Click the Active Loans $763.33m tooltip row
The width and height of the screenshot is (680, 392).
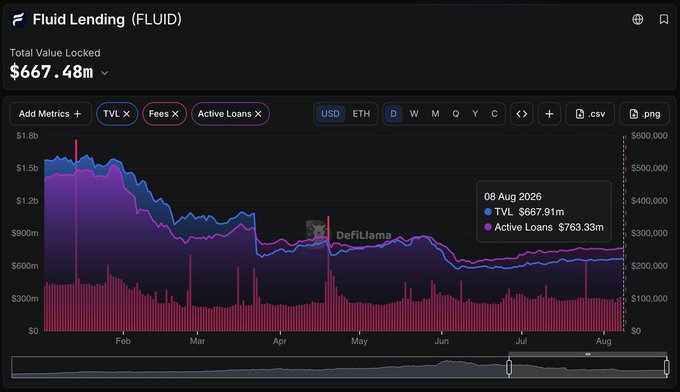coord(544,227)
